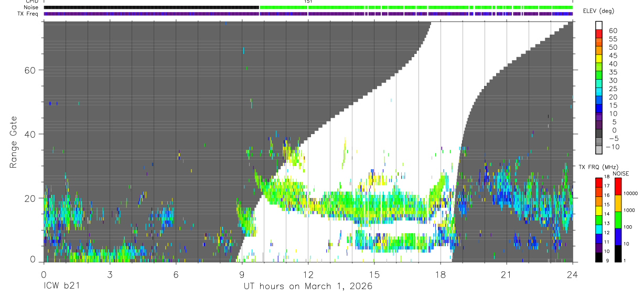The image size is (644, 297).
Task: Click the '20' tick on Range Gate axis
Action: coord(31,198)
